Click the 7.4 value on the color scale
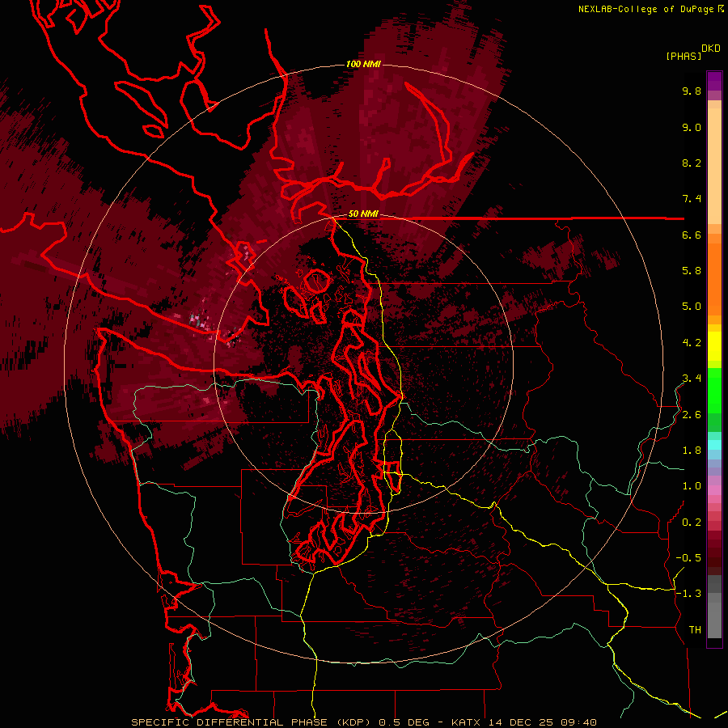728x728 pixels. coord(692,199)
